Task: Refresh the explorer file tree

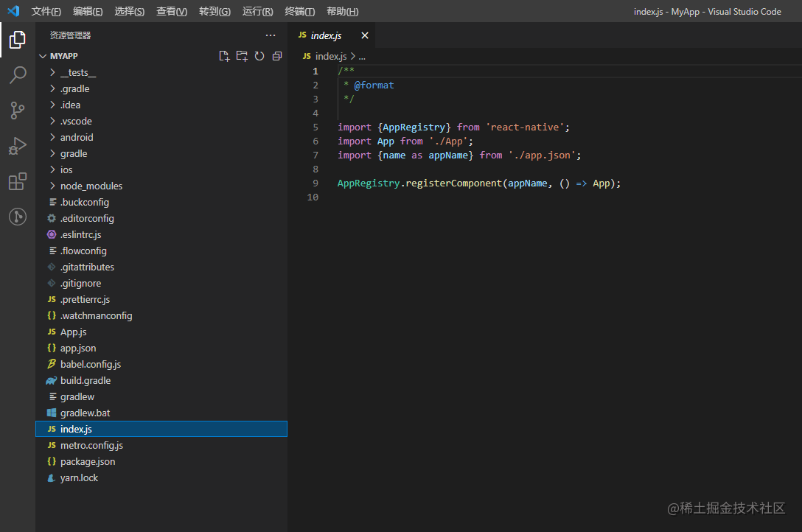Action: [259, 56]
